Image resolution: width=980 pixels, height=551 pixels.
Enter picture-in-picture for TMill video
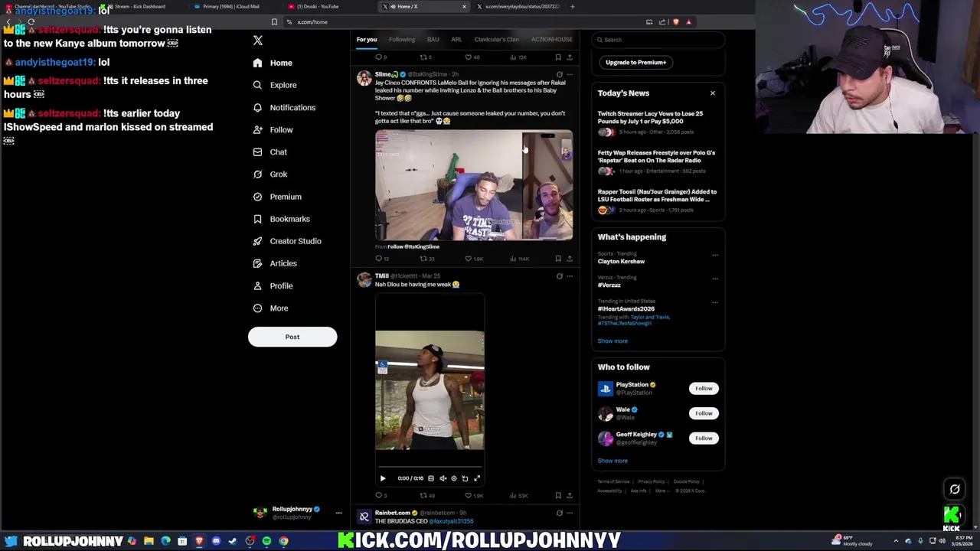pyautogui.click(x=465, y=478)
